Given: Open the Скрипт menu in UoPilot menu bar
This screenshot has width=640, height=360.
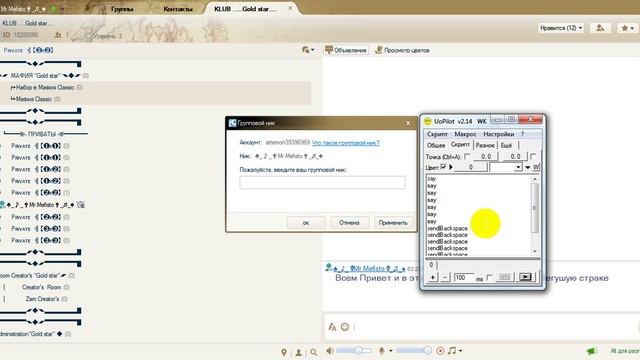Looking at the screenshot, I should (437, 134).
